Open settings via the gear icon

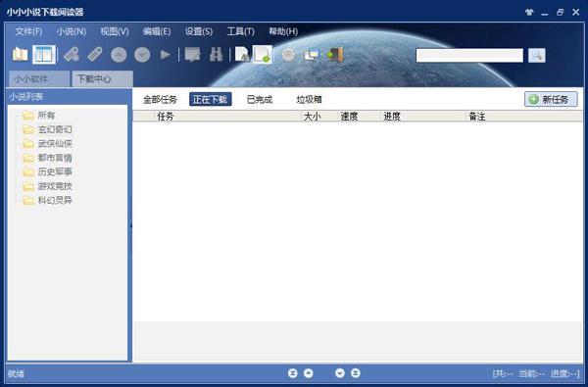point(288,55)
